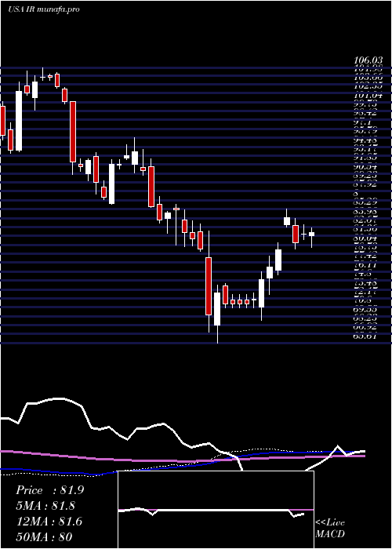Click the '12MA : 81.6' value
392x549 pixels.
pyautogui.click(x=49, y=522)
